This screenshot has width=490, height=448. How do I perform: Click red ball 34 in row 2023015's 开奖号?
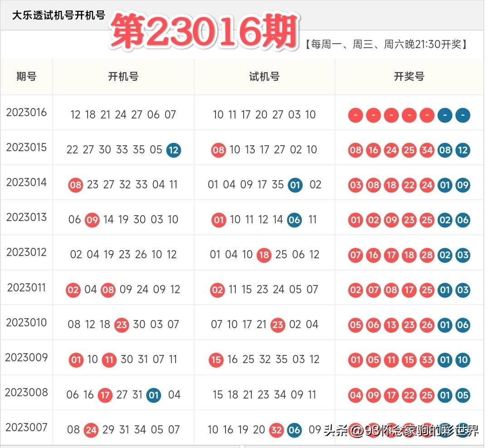tap(427, 150)
